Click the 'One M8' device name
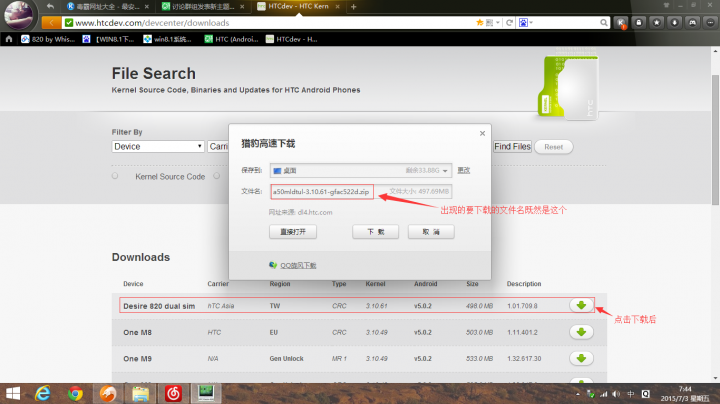 pyautogui.click(x=137, y=332)
